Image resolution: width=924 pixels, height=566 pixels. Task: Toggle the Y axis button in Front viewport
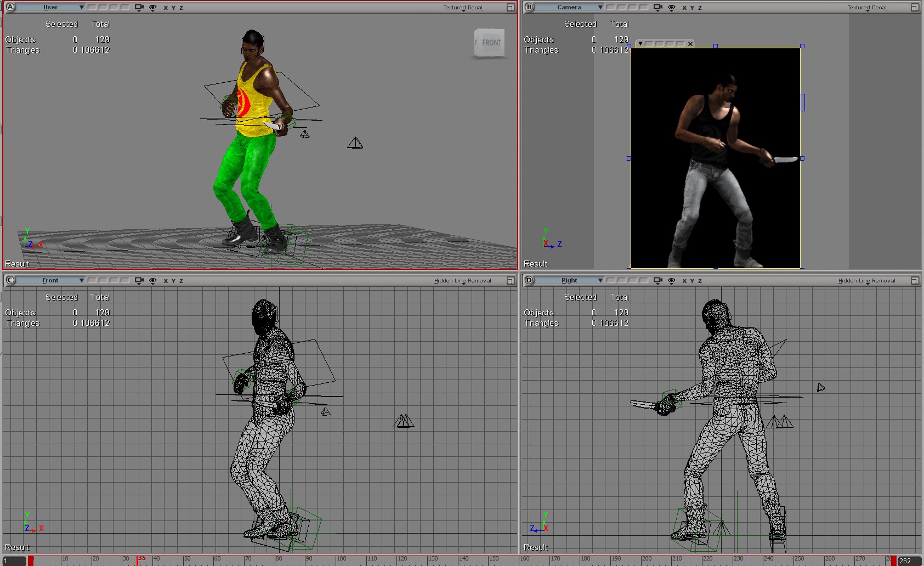[x=173, y=281]
